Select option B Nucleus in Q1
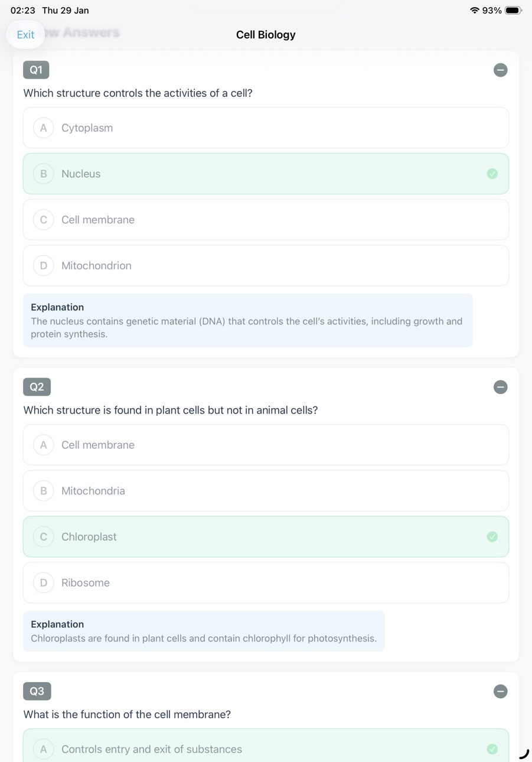This screenshot has height=762, width=532. coord(266,174)
